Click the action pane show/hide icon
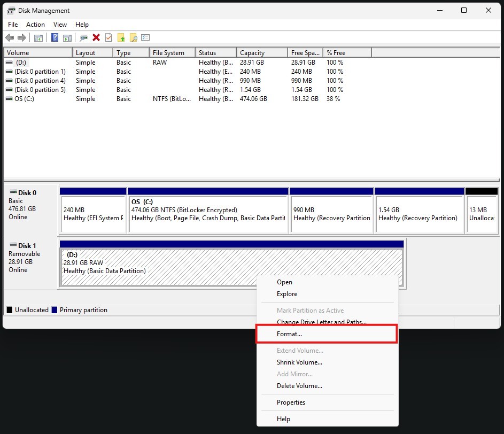 pyautogui.click(x=66, y=37)
